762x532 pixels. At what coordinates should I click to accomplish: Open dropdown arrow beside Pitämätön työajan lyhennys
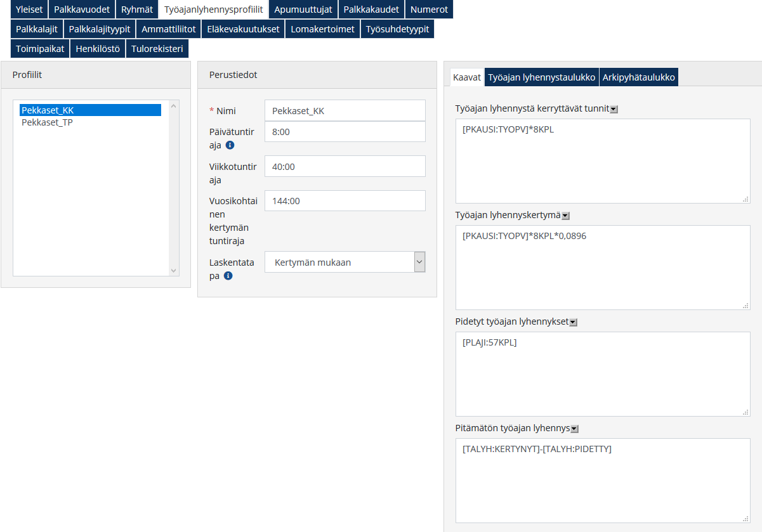click(x=574, y=429)
